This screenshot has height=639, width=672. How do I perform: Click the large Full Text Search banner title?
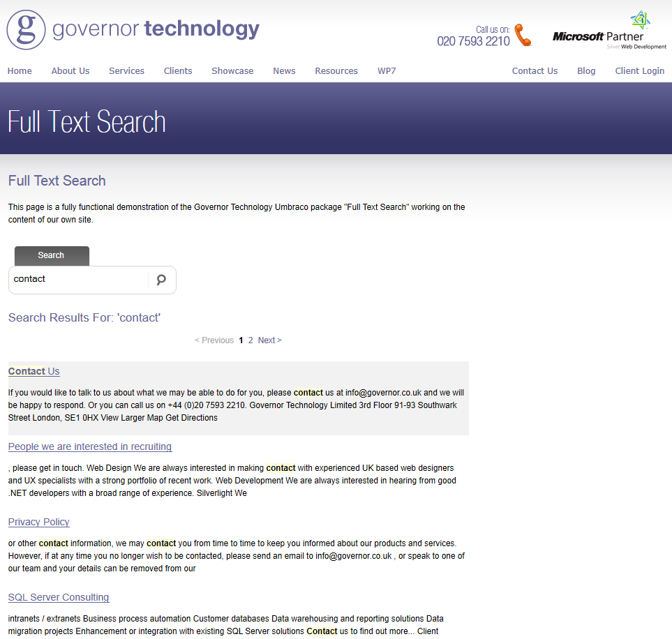pos(87,121)
